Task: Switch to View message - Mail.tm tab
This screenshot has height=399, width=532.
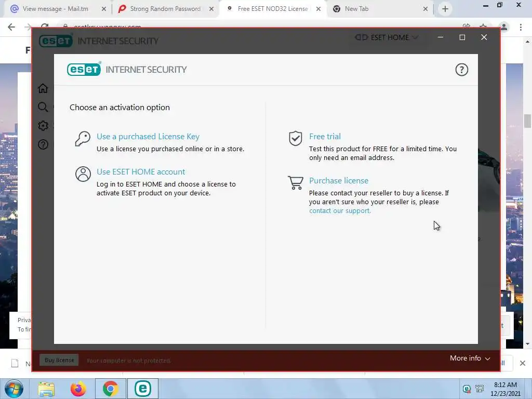Action: point(55,9)
